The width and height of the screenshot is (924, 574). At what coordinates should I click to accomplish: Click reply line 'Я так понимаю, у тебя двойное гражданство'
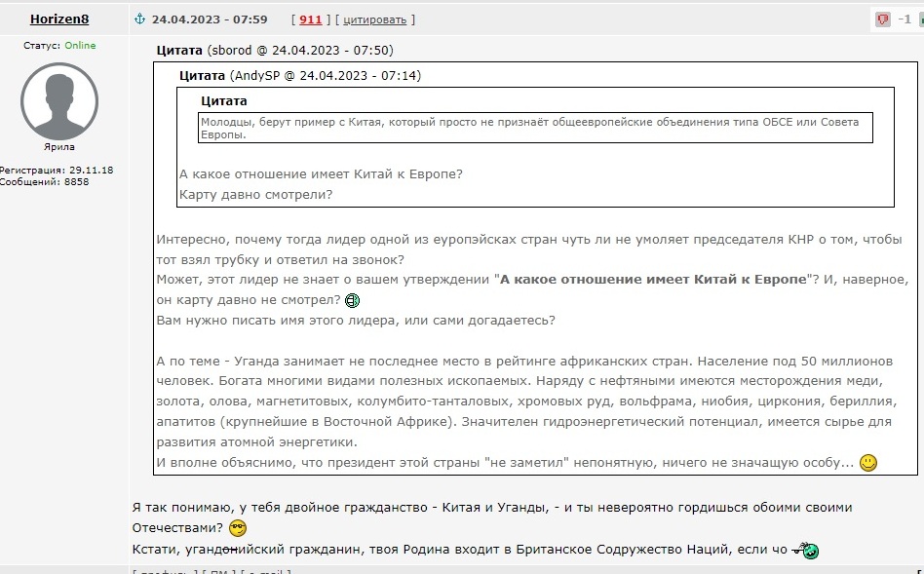click(492, 508)
